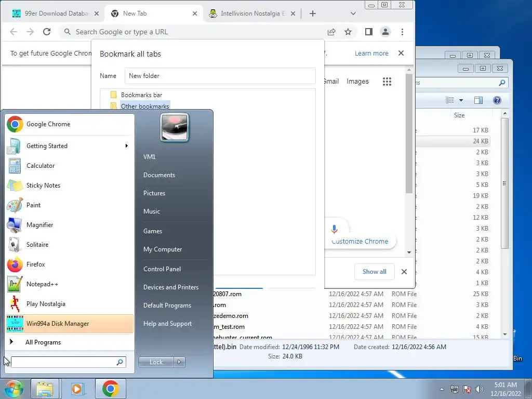Open Pictures from Start menu
The height and width of the screenshot is (399, 532).
pos(154,193)
